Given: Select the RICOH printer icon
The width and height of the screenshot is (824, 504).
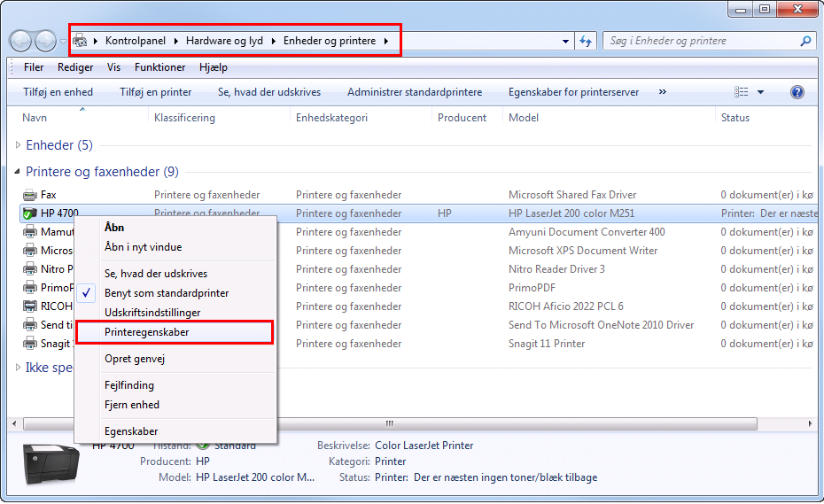Looking at the screenshot, I should pyautogui.click(x=30, y=306).
